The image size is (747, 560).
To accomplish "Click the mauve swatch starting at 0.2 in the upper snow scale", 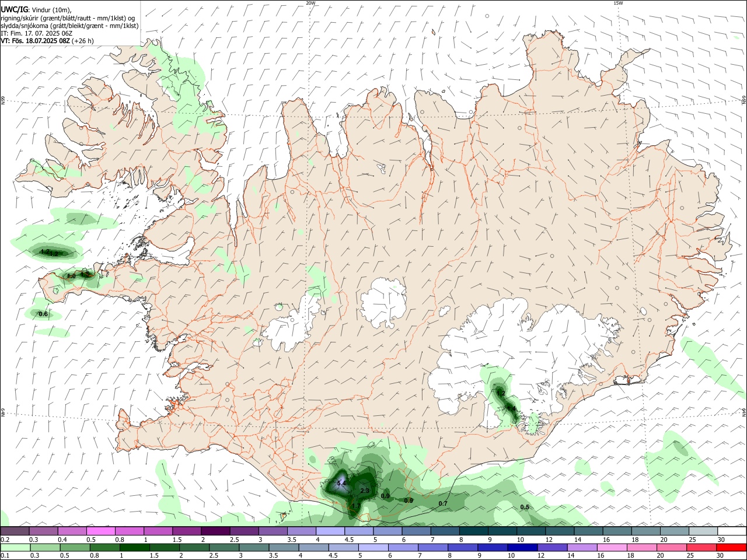I will (15, 531).
